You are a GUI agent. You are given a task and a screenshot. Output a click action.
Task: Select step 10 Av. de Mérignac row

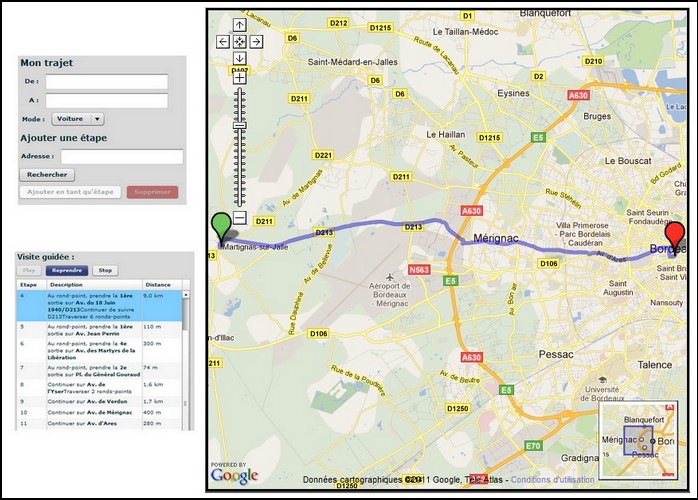99,413
